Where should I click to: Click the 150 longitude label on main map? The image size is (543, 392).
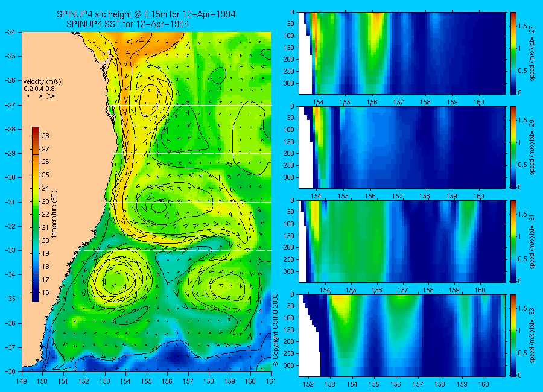coord(43,381)
